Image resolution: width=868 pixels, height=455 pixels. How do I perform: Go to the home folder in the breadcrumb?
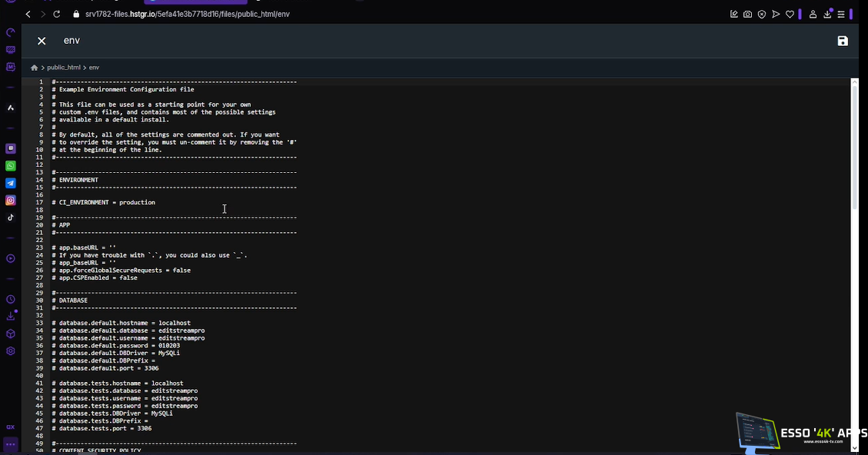tap(34, 68)
